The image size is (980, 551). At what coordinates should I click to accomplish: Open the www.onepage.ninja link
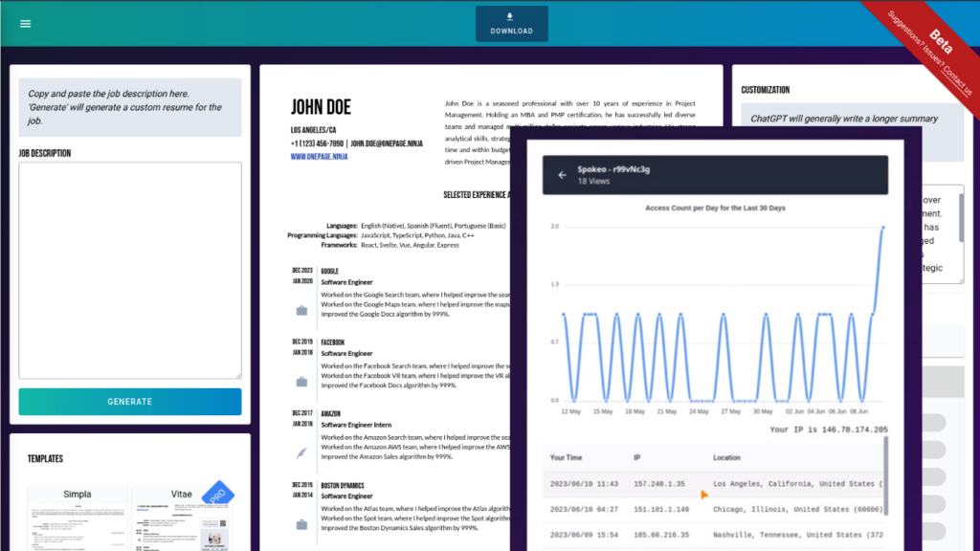pyautogui.click(x=319, y=157)
